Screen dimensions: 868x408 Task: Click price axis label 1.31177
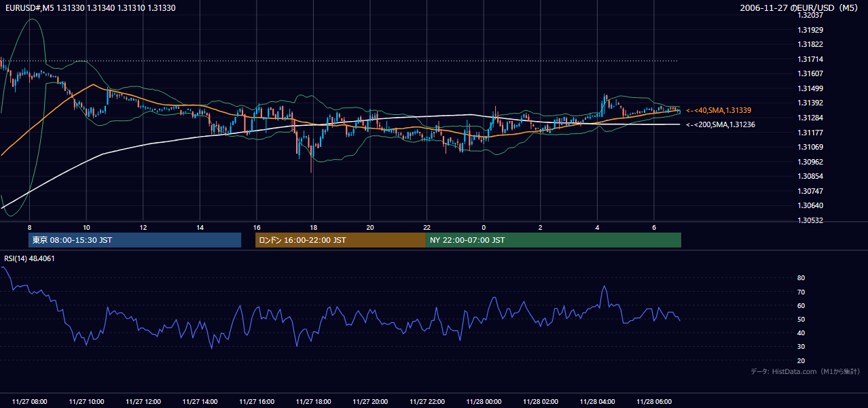[810, 133]
